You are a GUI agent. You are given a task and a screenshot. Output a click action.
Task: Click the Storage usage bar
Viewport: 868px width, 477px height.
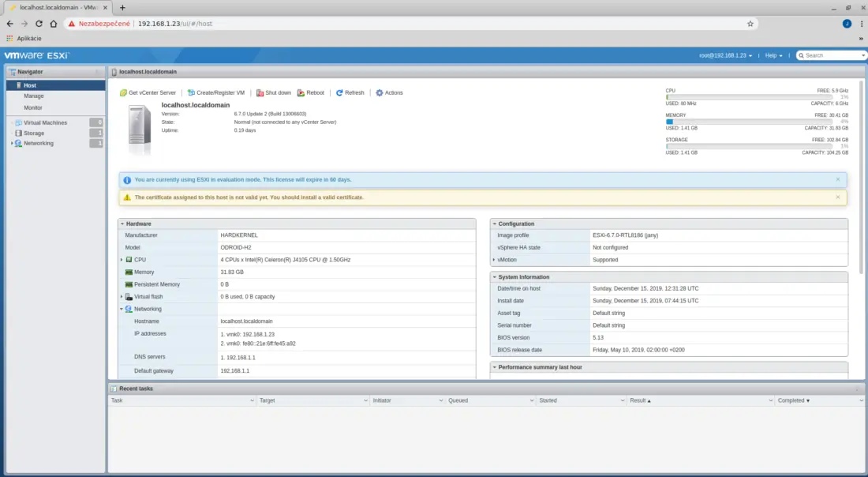pyautogui.click(x=749, y=146)
